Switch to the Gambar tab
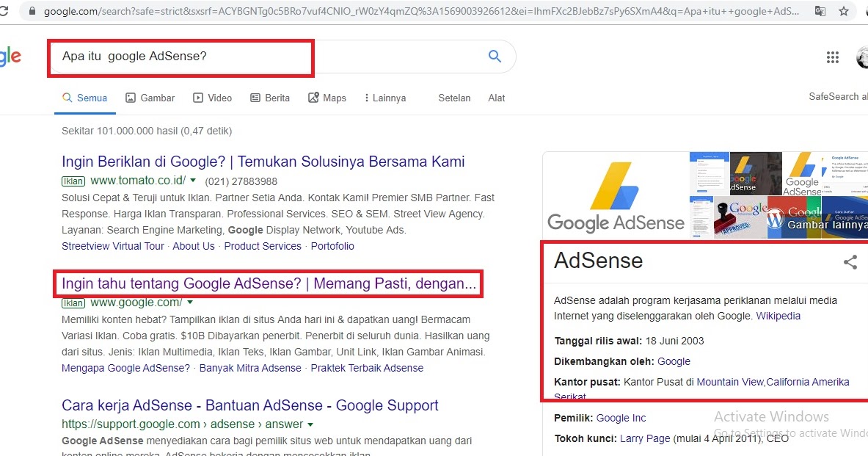 click(x=150, y=98)
